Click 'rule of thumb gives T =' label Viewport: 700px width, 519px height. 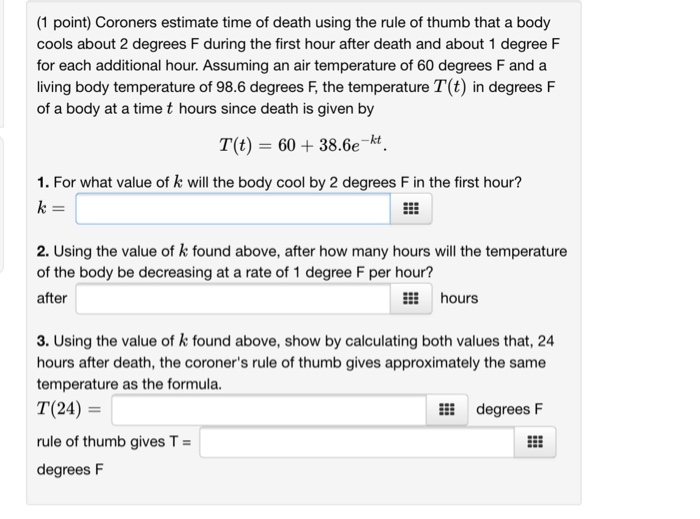point(115,441)
